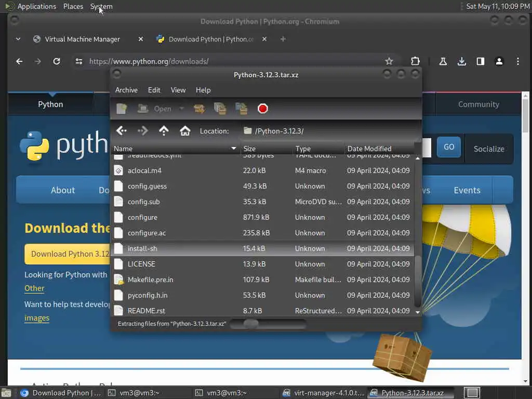
Task: Sort the archive list by Type column
Action: (318, 149)
